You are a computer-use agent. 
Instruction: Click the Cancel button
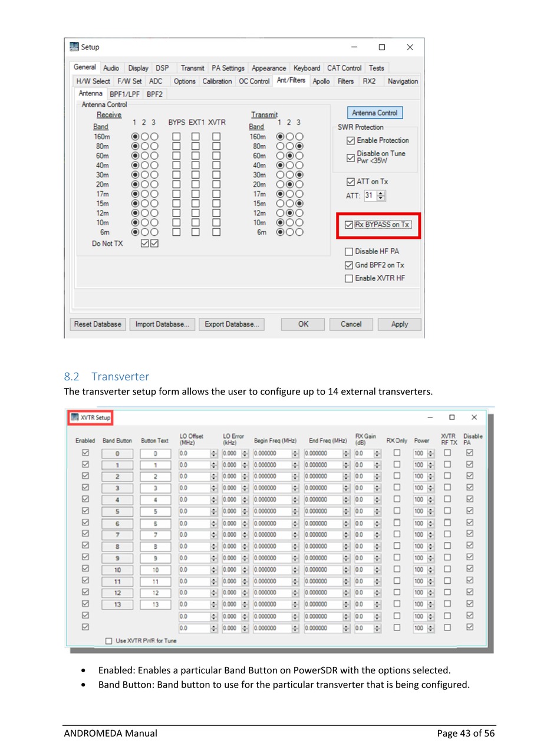[x=351, y=324]
